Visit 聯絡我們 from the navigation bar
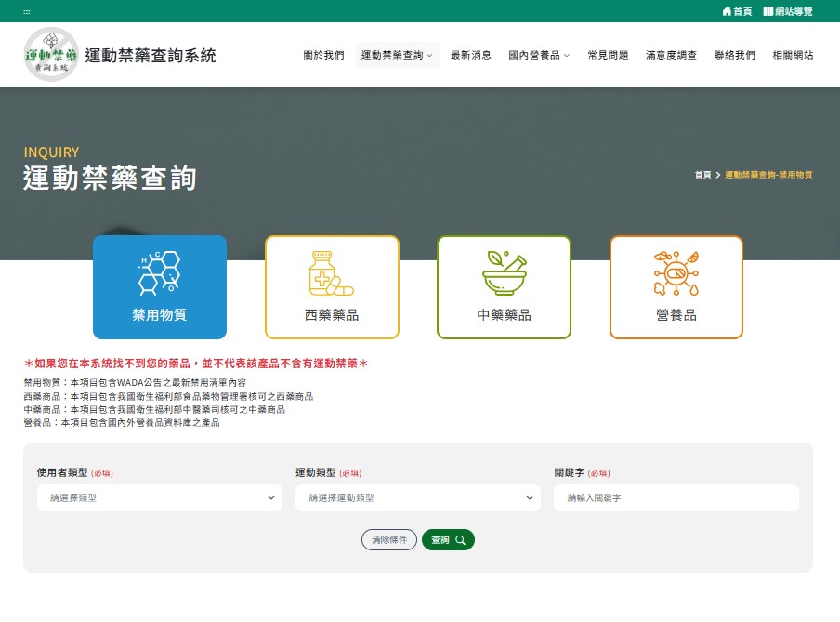This screenshot has width=840, height=622. [734, 56]
